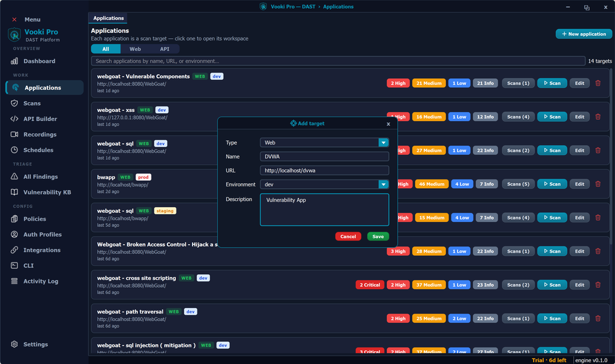Edit the bwapp application
This screenshot has height=364, width=615.
579,184
